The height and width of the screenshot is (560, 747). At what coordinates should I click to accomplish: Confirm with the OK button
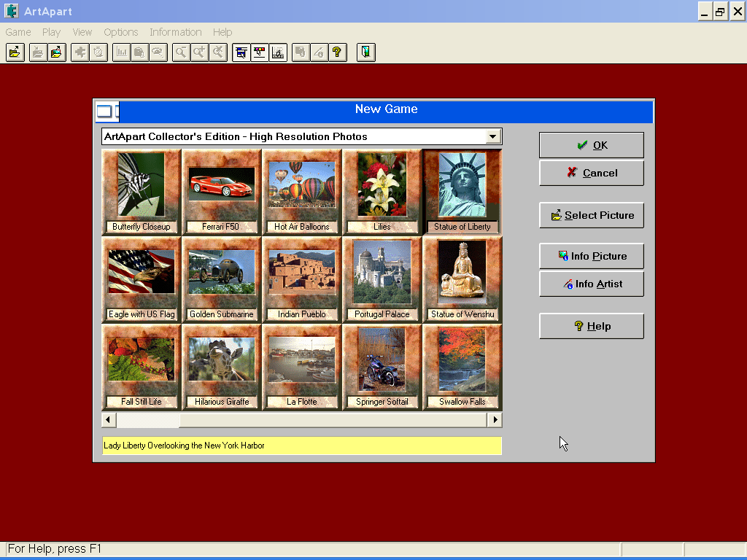click(x=591, y=145)
